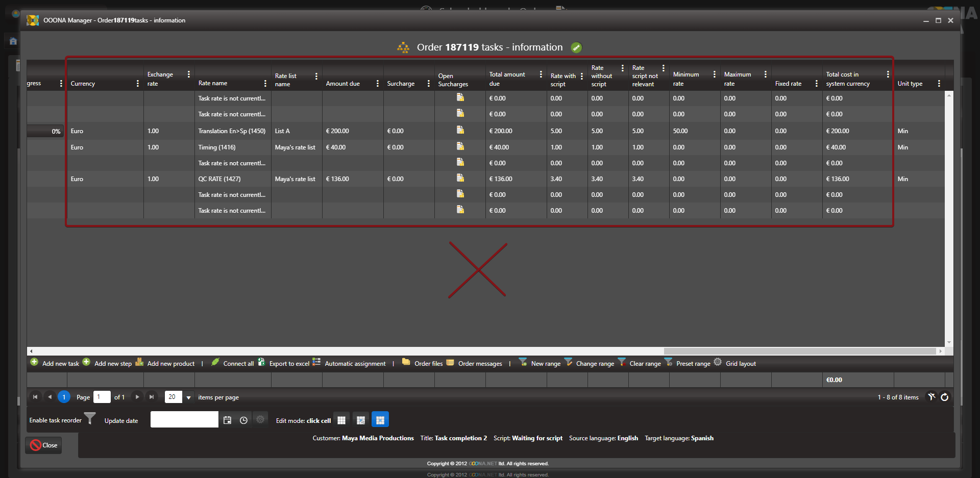Open Order files folder icon
This screenshot has height=478, width=980.
(x=406, y=362)
